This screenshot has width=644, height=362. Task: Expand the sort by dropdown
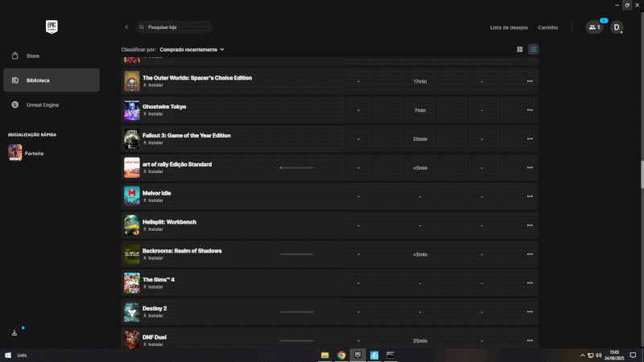(192, 49)
